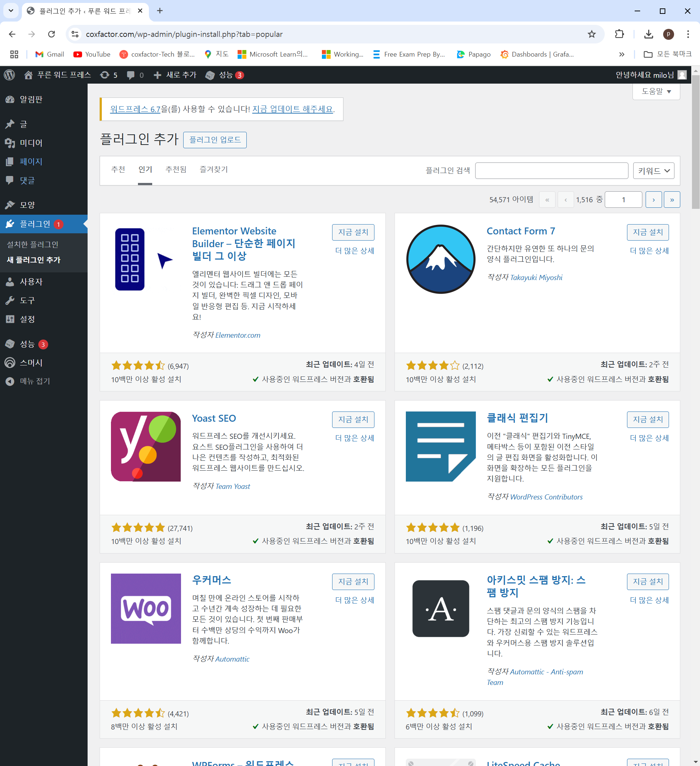Install 아키스밋 with 지금 설치
The height and width of the screenshot is (766, 700).
pos(647,581)
